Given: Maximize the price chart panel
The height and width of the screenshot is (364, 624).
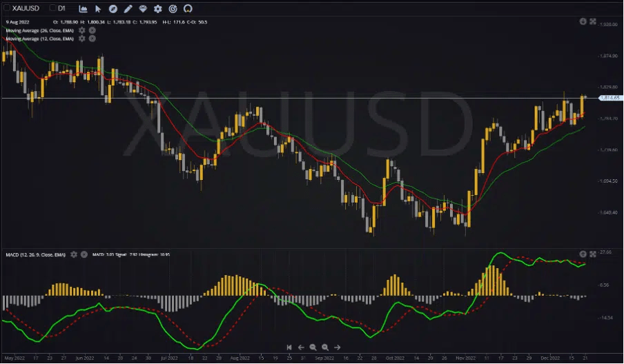Looking at the screenshot, I should [x=592, y=21].
